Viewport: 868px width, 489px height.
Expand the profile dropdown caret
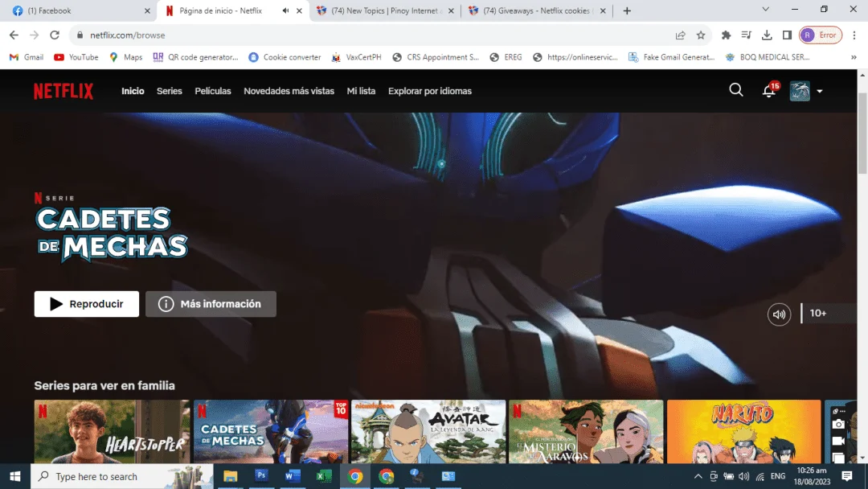tap(820, 92)
